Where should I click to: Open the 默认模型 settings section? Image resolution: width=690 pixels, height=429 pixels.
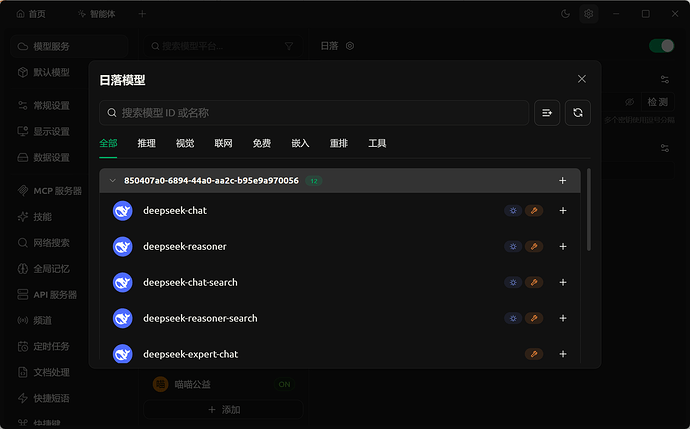click(44, 72)
